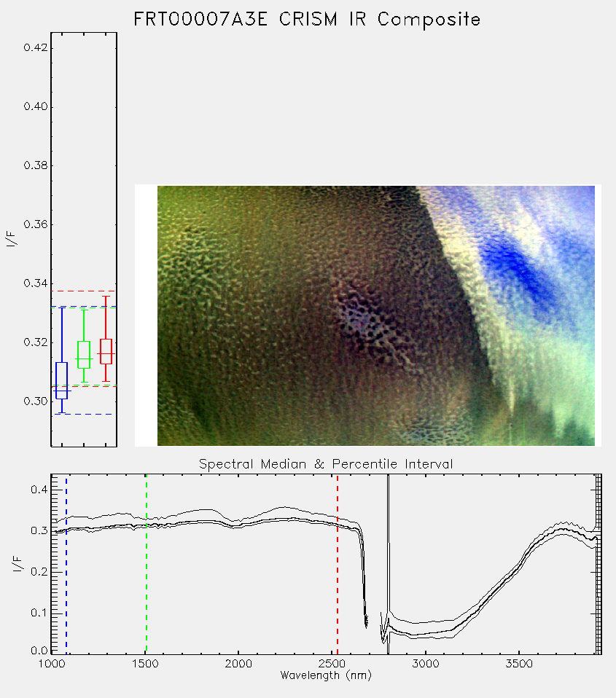This screenshot has width=616, height=698.
Task: Click the green dashed wavelength marker line
Action: 146,564
